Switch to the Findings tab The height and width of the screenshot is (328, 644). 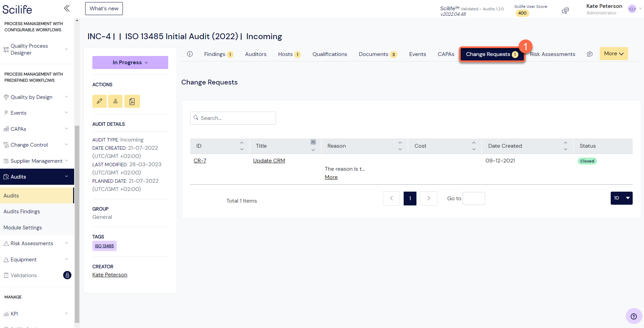[x=219, y=54]
